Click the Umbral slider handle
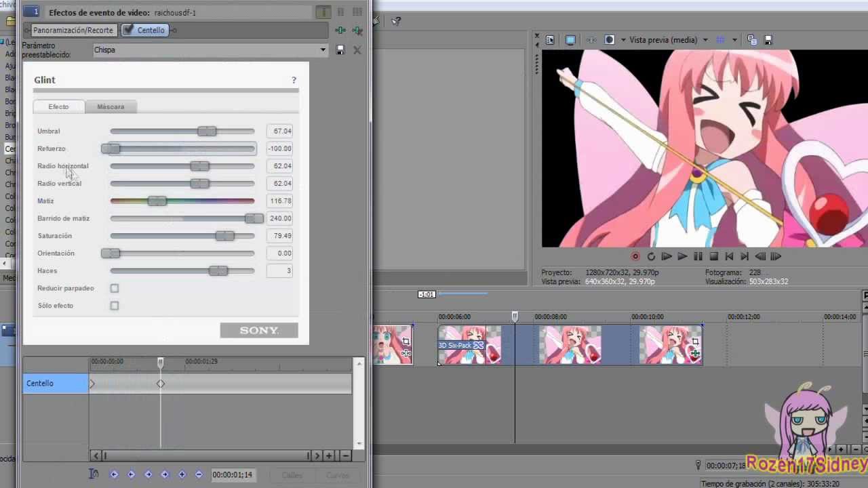The width and height of the screenshot is (868, 488). (207, 131)
